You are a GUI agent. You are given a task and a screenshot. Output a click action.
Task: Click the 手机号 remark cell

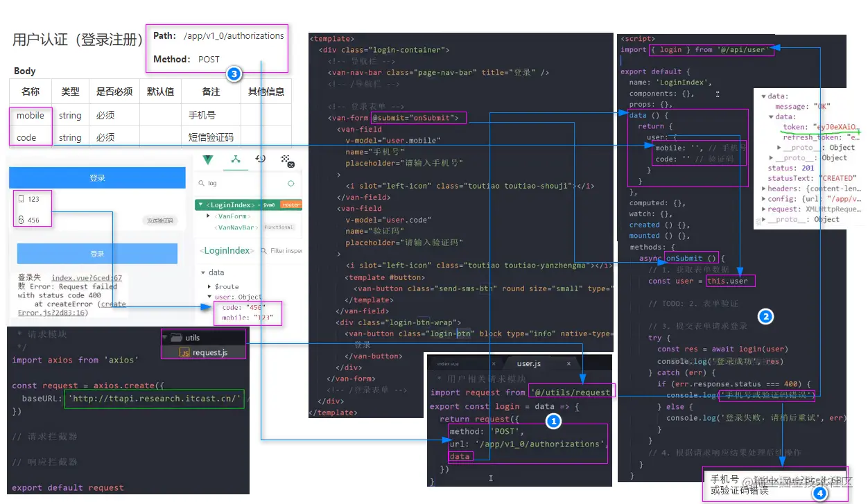coord(211,115)
